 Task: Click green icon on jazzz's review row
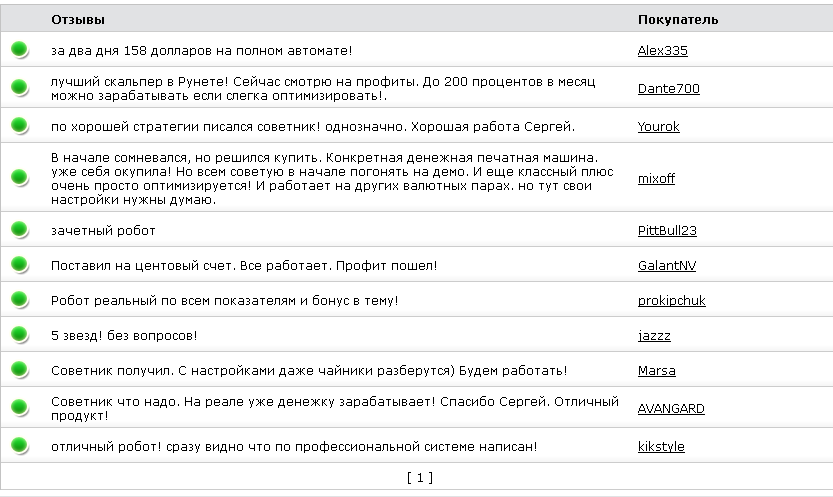(x=19, y=335)
